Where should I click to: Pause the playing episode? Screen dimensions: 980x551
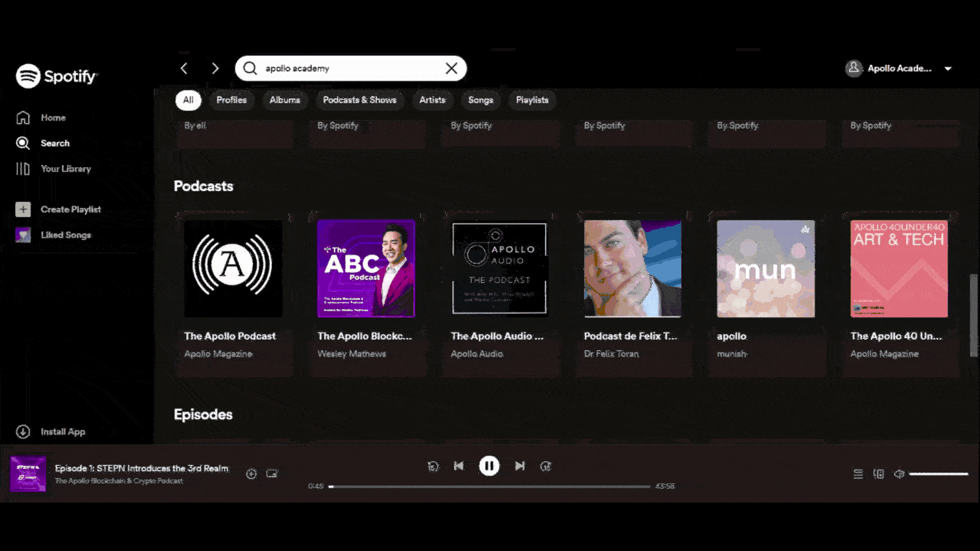pos(489,466)
